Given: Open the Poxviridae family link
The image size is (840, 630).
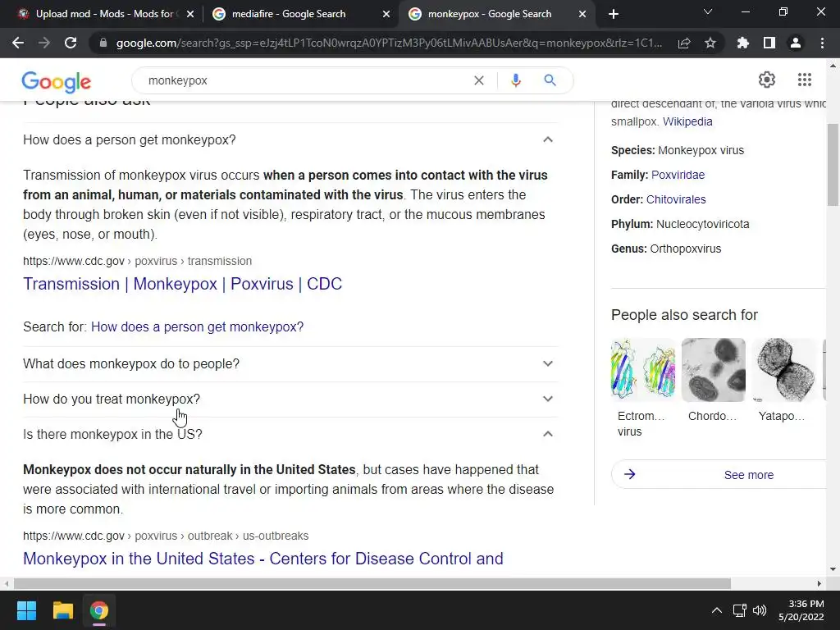Looking at the screenshot, I should point(678,175).
